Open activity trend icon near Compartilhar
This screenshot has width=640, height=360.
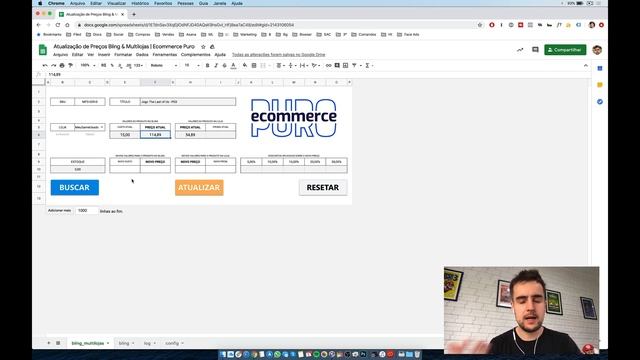[520, 50]
